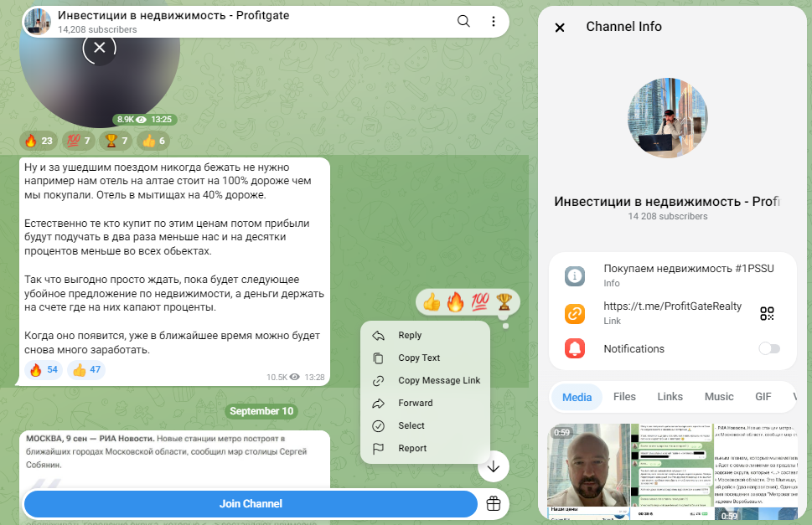Open the РИА Новости text media thumbnail
The width and height of the screenshot is (812, 525).
[756, 465]
